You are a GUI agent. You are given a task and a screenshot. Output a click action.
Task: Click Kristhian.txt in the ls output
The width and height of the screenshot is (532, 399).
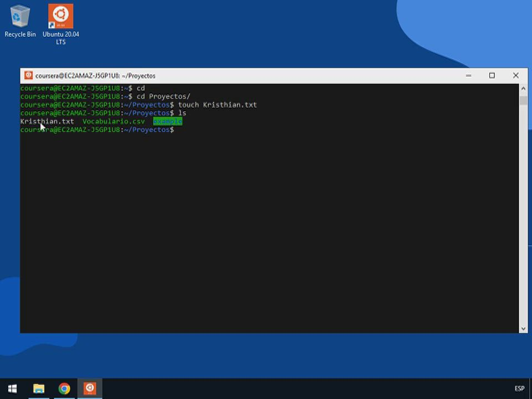[x=47, y=121]
